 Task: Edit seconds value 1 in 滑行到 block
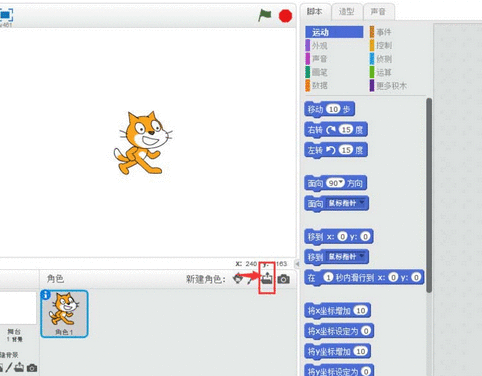(328, 277)
